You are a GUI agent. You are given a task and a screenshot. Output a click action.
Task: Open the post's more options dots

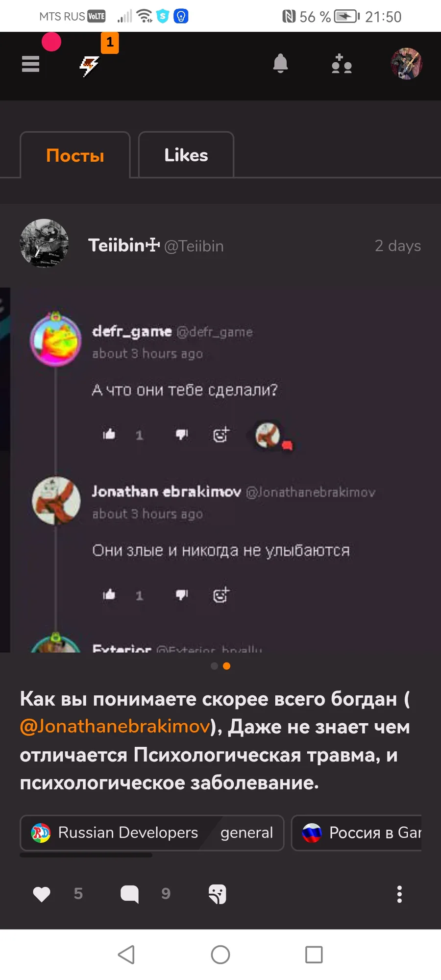[x=399, y=894]
